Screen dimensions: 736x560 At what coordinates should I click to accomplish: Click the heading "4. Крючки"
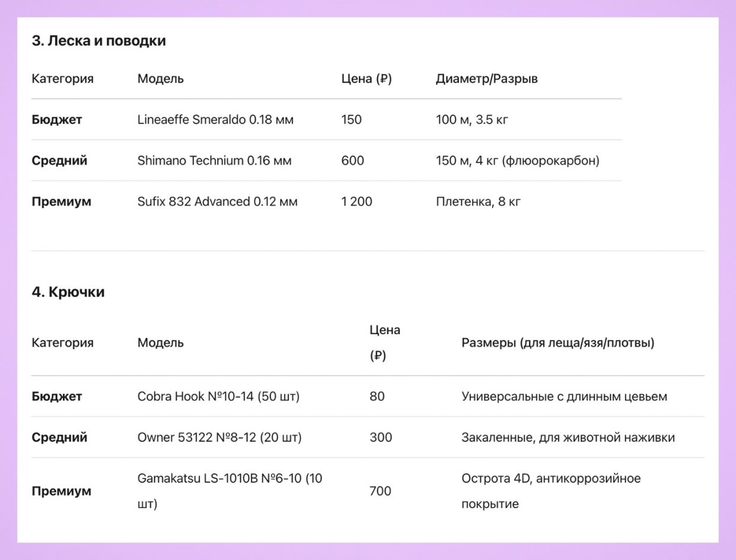click(x=68, y=292)
